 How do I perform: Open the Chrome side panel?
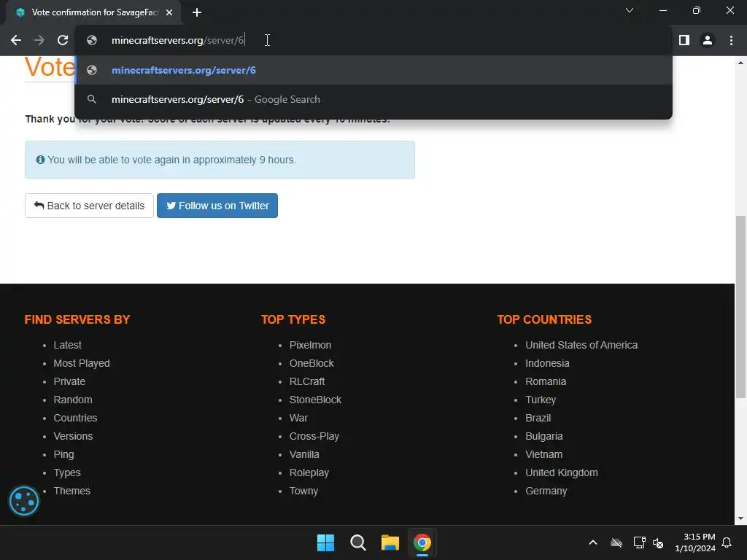[x=684, y=41]
